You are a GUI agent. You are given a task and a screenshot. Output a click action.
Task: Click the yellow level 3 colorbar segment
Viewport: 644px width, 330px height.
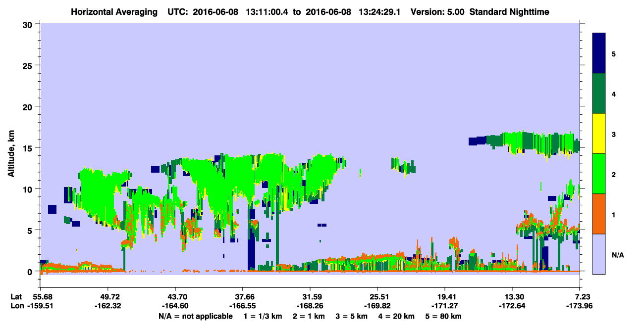point(599,134)
